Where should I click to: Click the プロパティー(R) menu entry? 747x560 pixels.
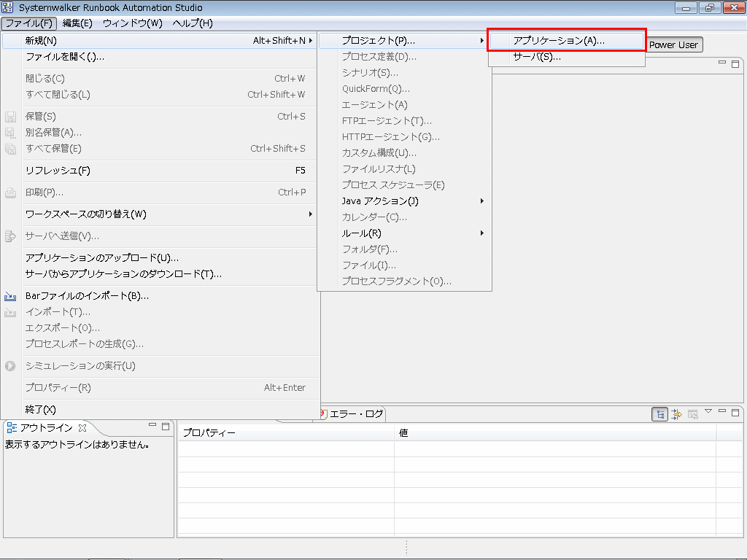point(160,388)
